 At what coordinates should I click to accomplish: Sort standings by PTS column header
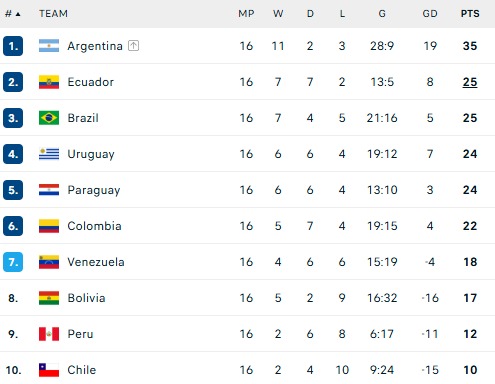470,14
